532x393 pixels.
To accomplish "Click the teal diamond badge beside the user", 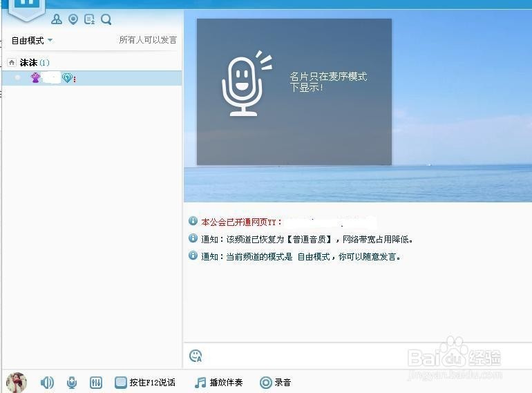I will 67,78.
